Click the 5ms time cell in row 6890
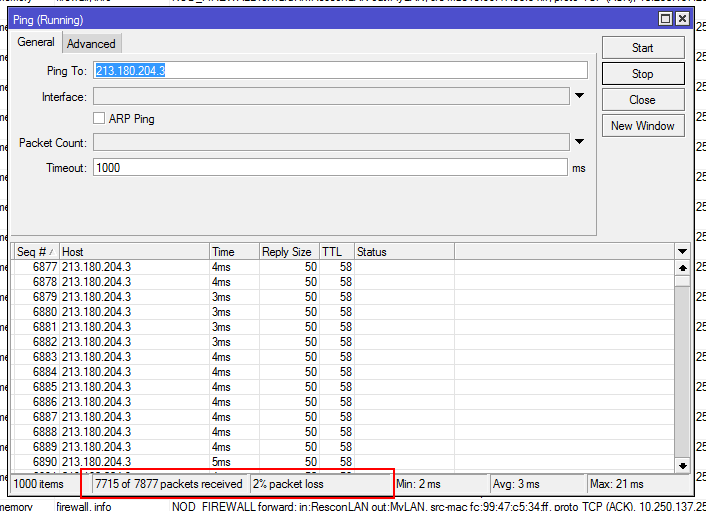The width and height of the screenshot is (706, 511). point(235,462)
